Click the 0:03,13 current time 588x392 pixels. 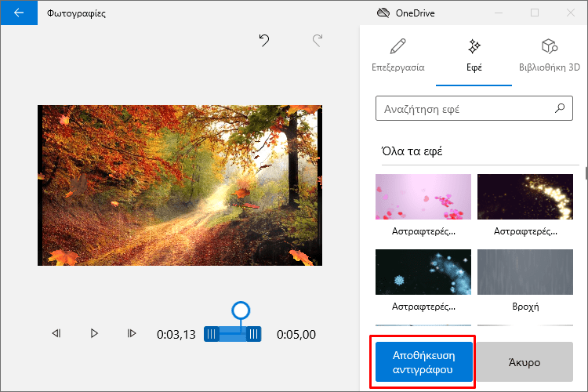click(x=176, y=334)
